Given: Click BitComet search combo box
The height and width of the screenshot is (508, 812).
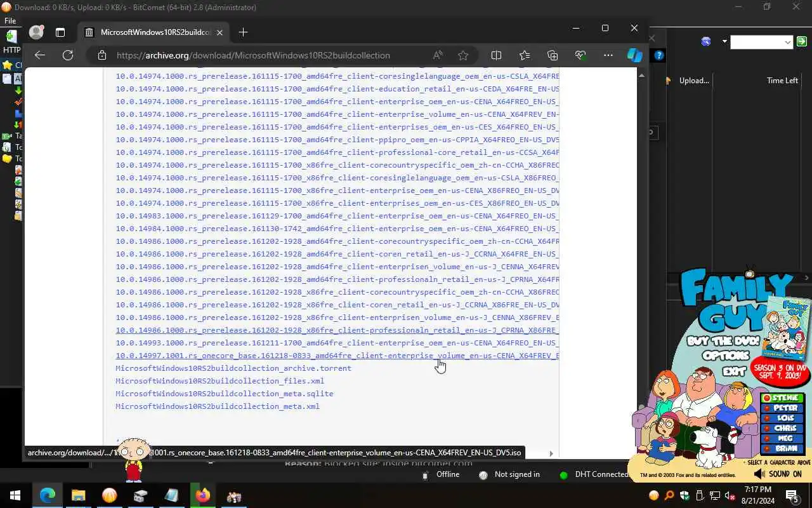Looking at the screenshot, I should 761,42.
